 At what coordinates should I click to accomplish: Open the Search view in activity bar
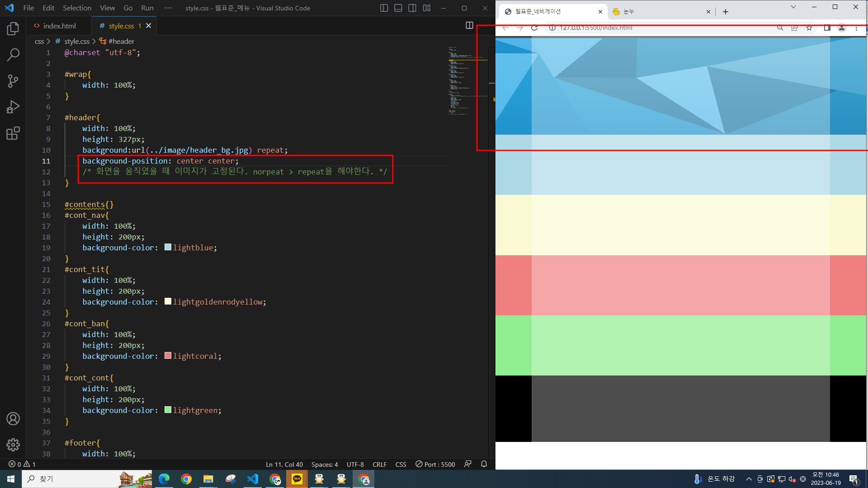(x=13, y=55)
